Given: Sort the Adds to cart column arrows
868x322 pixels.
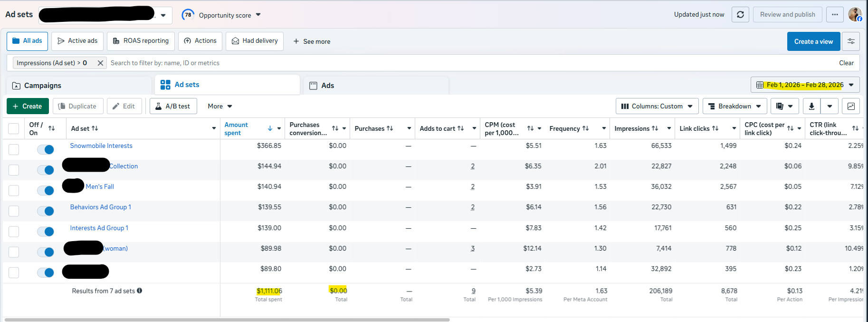Looking at the screenshot, I should point(460,128).
